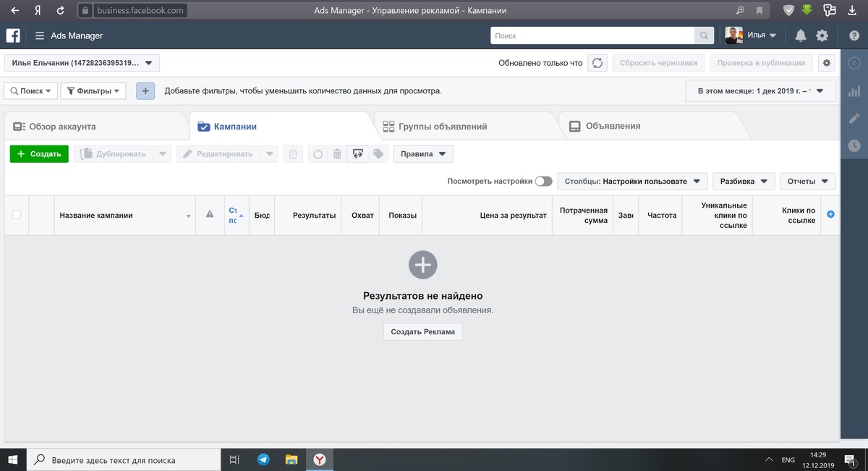
Task: Sort by Результаты column header
Action: (x=309, y=215)
